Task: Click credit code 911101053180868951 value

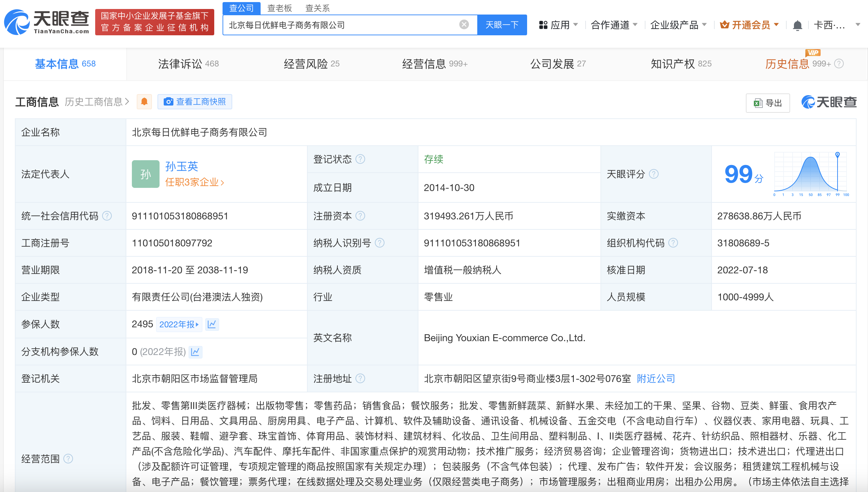Action: coord(180,216)
